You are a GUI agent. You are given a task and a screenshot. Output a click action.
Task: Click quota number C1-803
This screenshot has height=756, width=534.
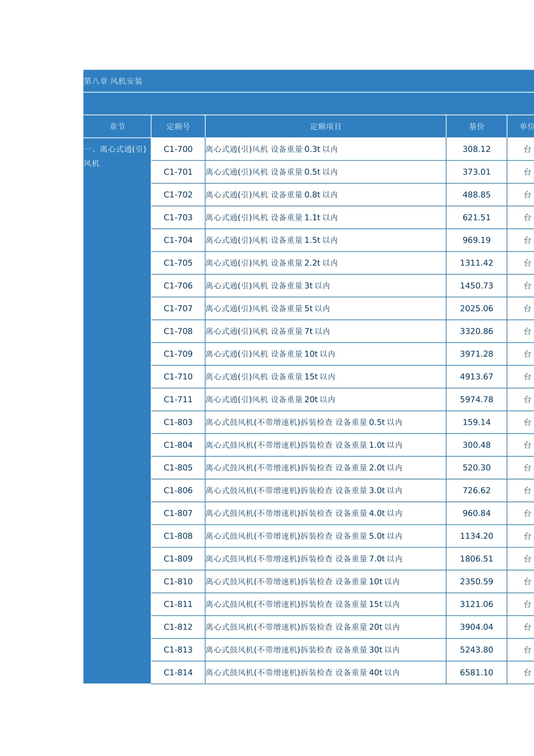[x=178, y=422]
